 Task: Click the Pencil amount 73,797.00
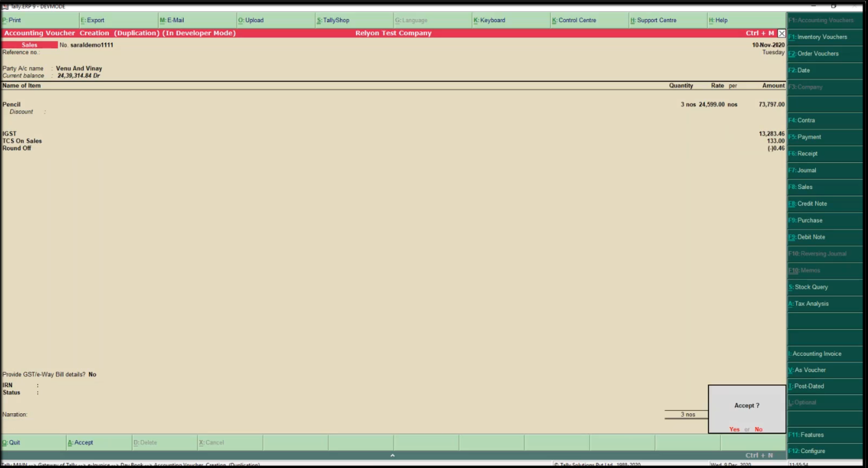(x=772, y=104)
